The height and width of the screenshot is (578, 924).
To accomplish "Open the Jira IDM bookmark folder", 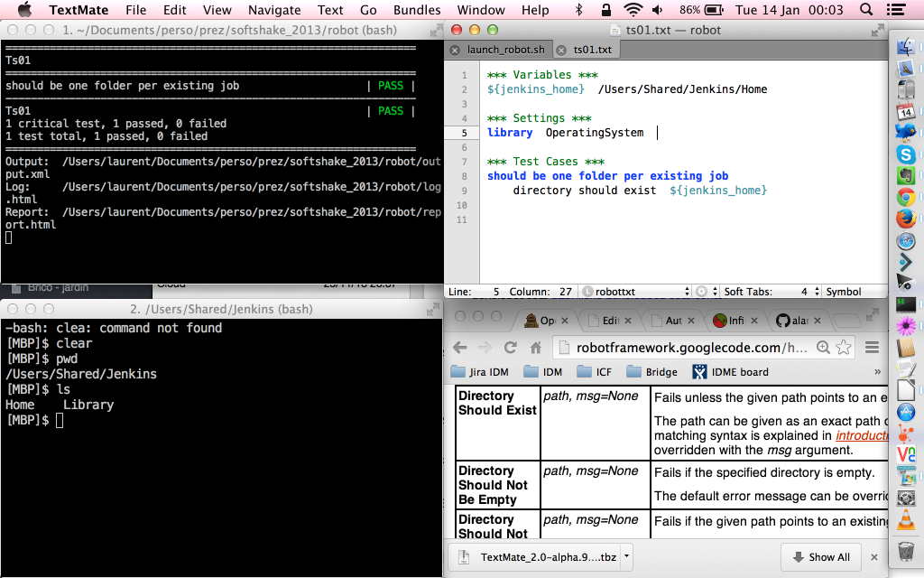I will pos(480,371).
